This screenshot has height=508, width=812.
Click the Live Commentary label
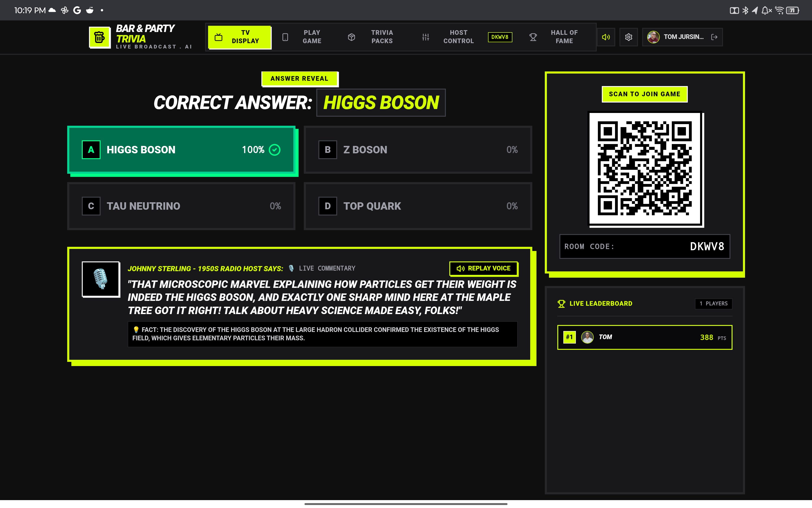coord(327,268)
